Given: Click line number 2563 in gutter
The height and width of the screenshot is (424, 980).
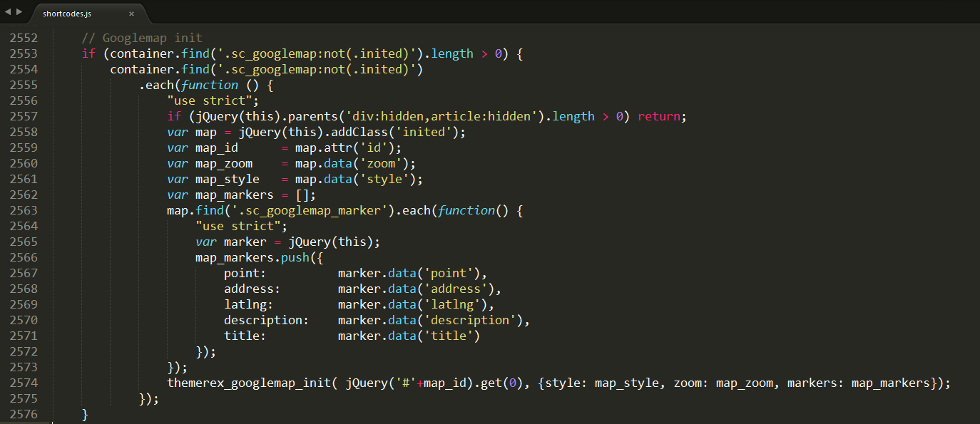Looking at the screenshot, I should tap(24, 210).
